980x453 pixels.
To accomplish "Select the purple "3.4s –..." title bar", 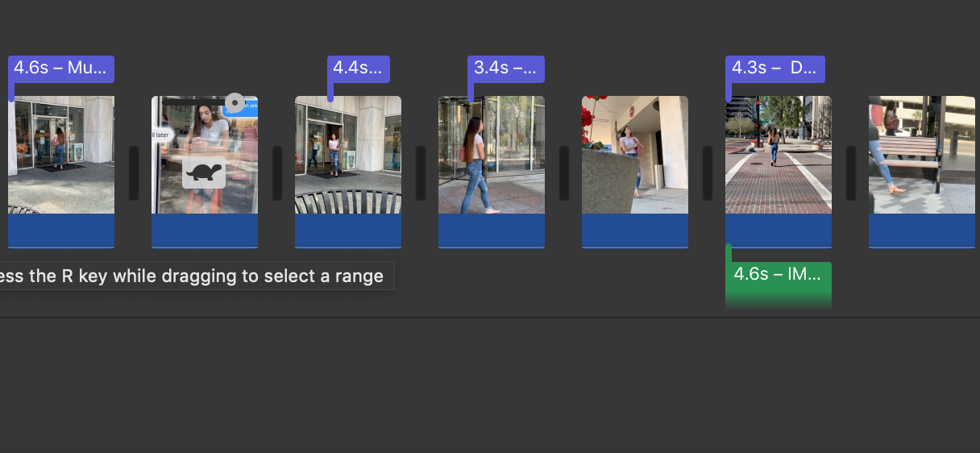I will (x=505, y=69).
